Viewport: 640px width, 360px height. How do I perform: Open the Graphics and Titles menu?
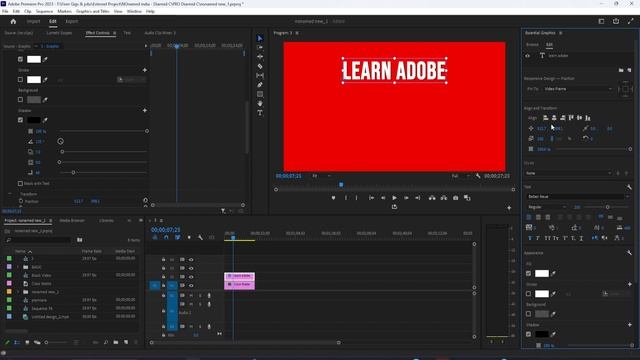93,11
